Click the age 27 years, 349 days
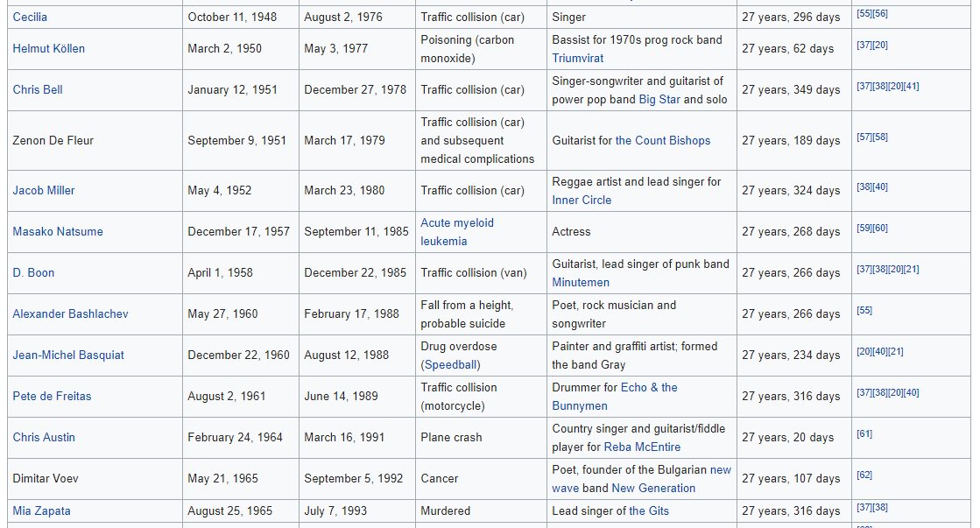This screenshot has height=528, width=980. [791, 89]
